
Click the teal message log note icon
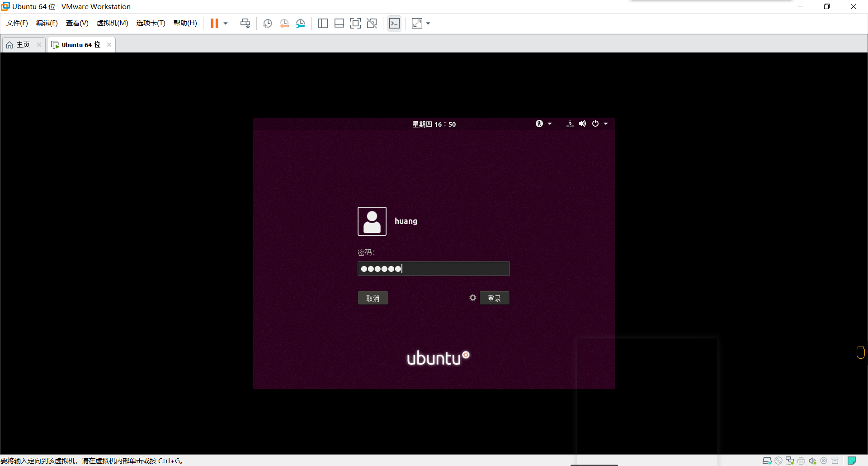click(852, 461)
